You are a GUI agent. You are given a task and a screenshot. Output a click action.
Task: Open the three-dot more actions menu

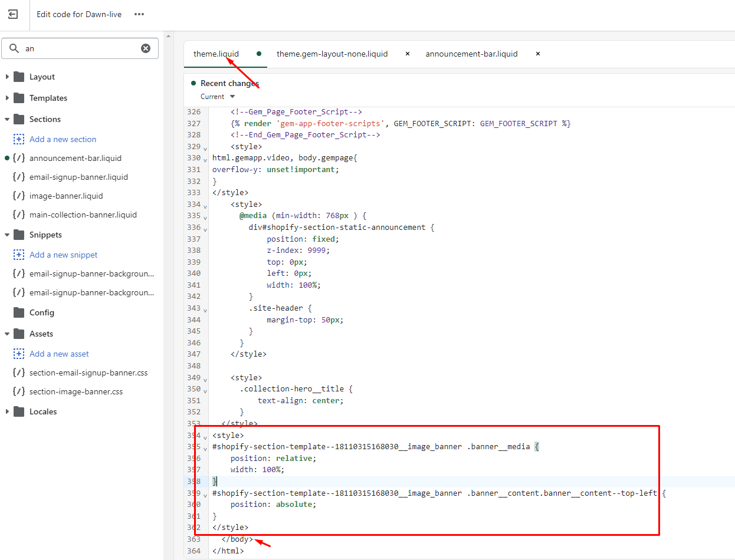pos(139,14)
